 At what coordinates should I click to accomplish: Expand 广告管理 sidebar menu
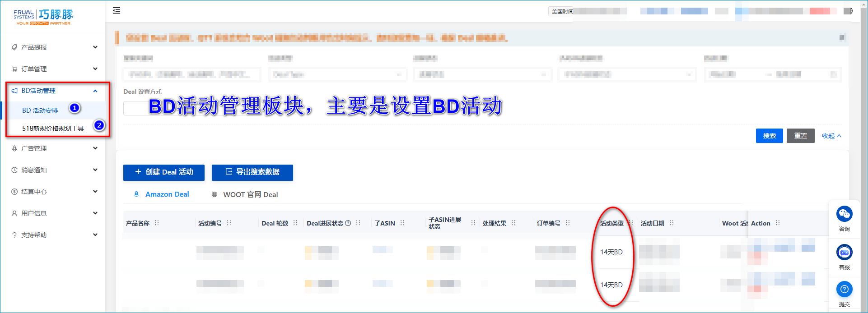54,148
